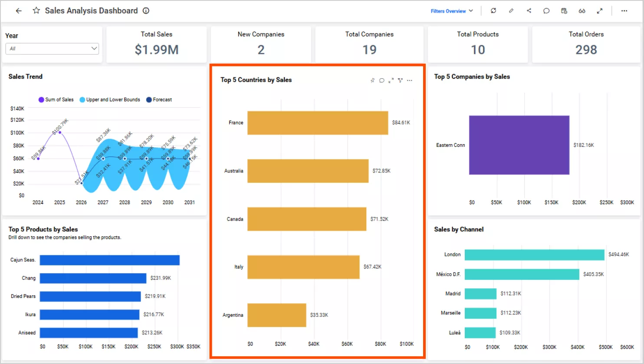Screen dimensions: 644x364
Task: Toggle the Forecast legend item
Action: pyautogui.click(x=159, y=99)
